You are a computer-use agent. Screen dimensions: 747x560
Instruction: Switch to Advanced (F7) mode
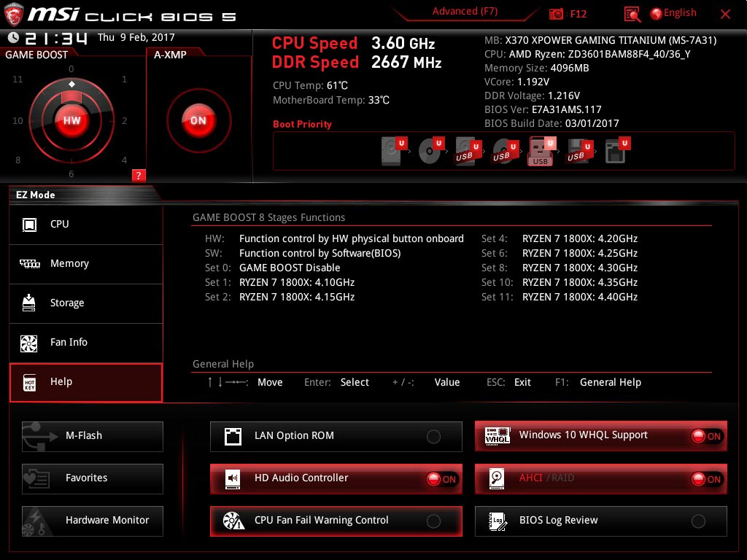[x=465, y=12]
